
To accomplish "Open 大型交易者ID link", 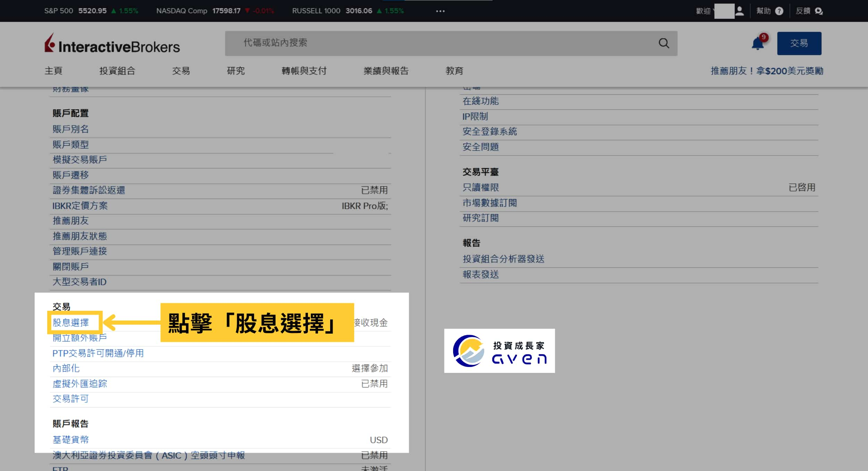I will tap(79, 282).
